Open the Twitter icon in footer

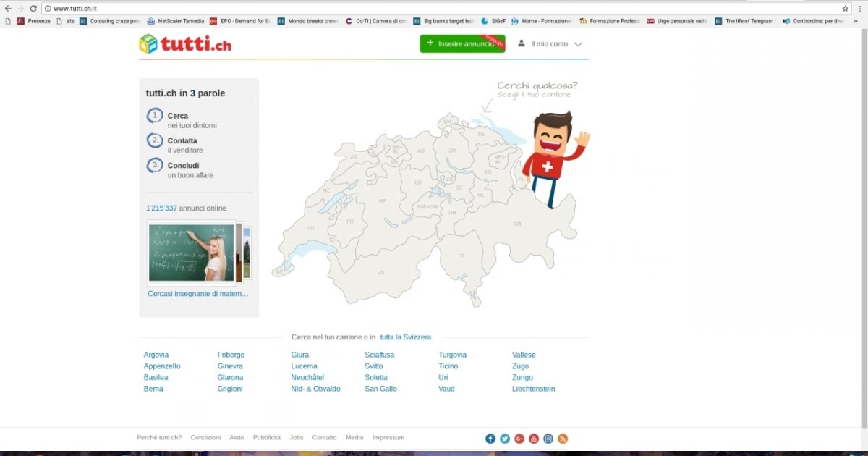pos(505,439)
